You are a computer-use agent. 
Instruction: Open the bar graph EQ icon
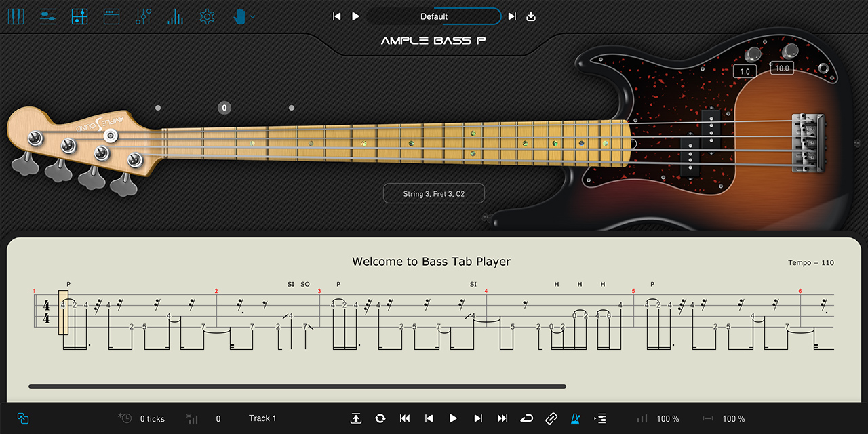[175, 16]
